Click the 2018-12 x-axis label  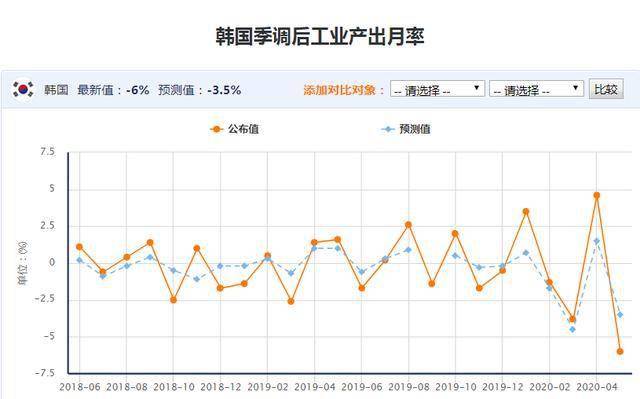(220, 386)
